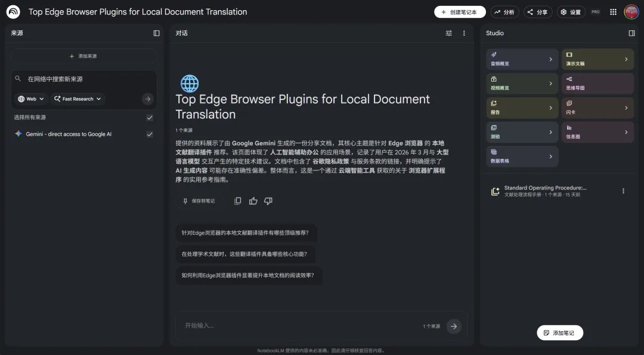Click the 测验 quiz icon

pyautogui.click(x=494, y=127)
